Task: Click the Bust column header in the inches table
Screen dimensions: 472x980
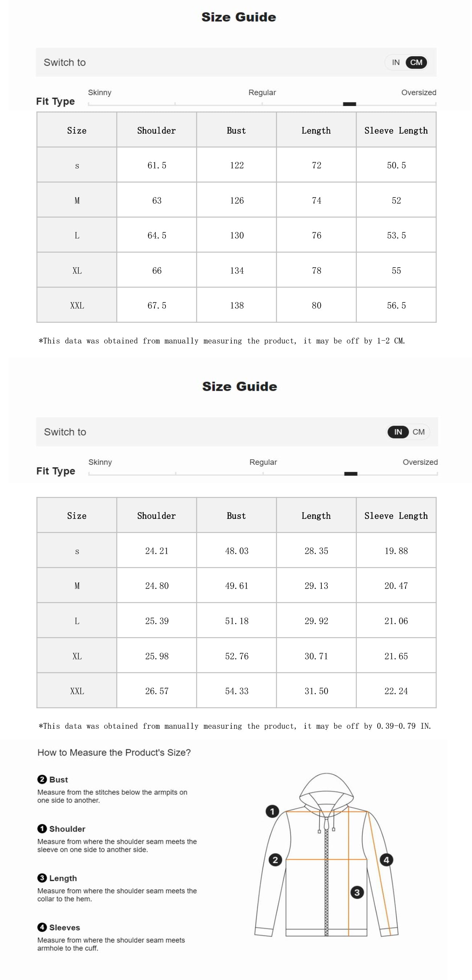Action: [236, 516]
